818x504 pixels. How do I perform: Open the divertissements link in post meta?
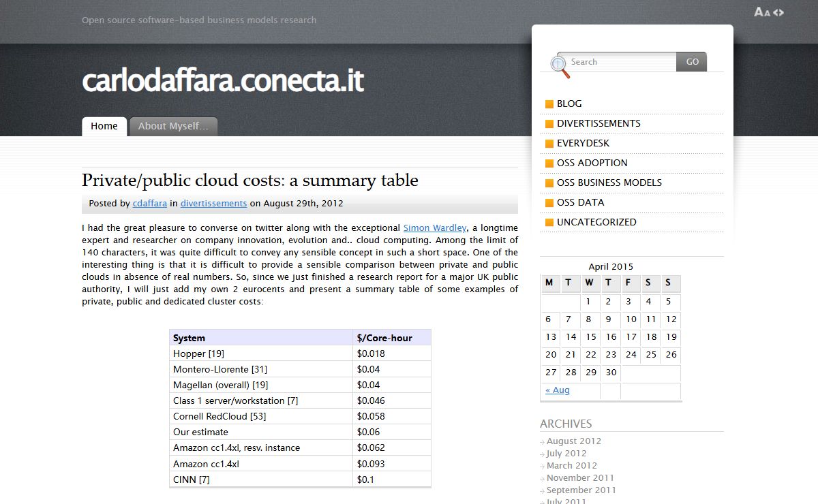point(213,203)
